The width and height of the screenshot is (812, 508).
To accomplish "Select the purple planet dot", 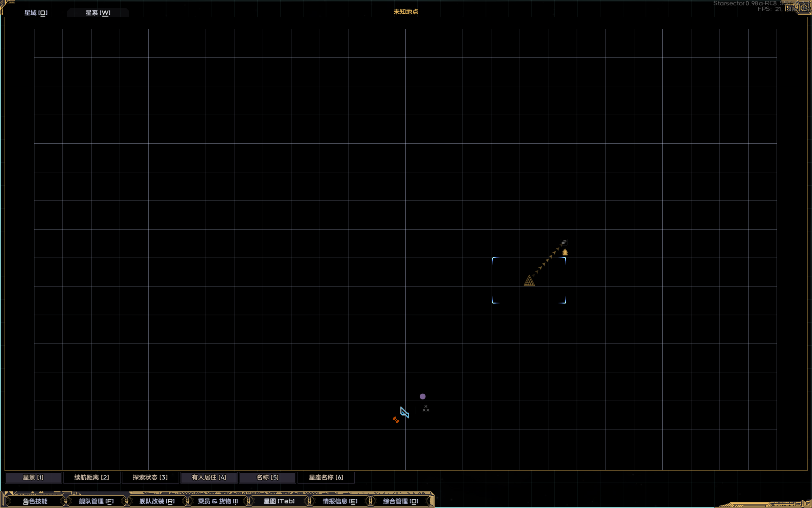I will pyautogui.click(x=423, y=397).
